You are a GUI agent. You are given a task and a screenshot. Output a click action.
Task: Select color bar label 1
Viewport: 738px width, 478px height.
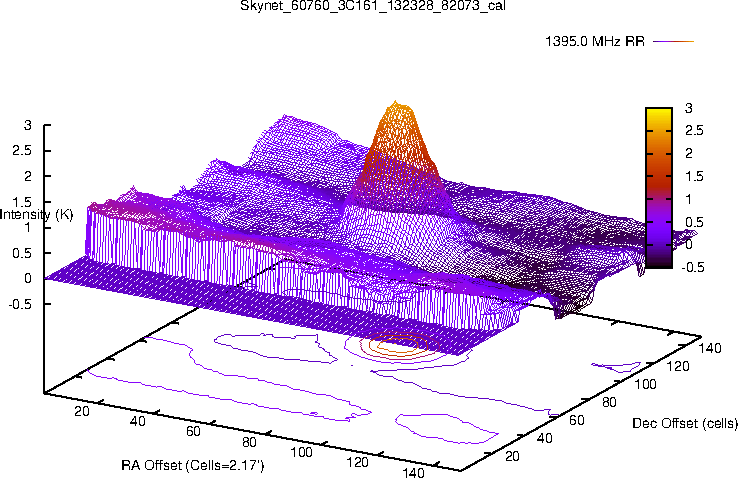pyautogui.click(x=689, y=199)
